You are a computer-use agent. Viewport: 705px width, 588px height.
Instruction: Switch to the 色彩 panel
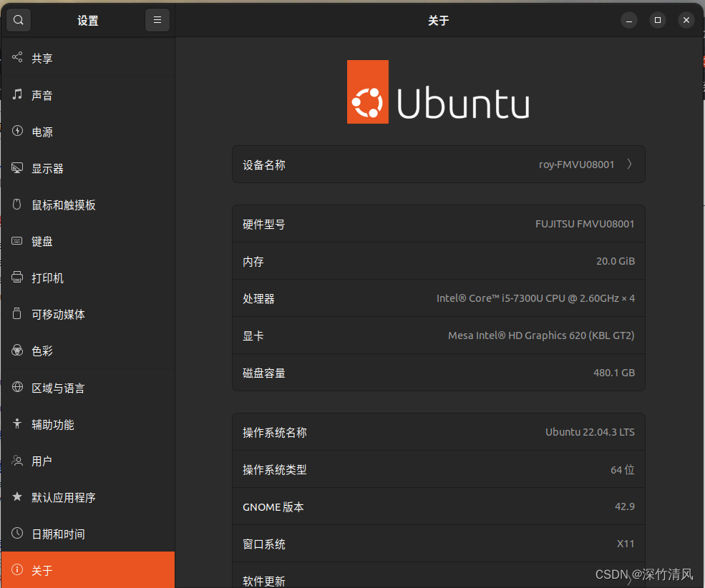(x=88, y=351)
